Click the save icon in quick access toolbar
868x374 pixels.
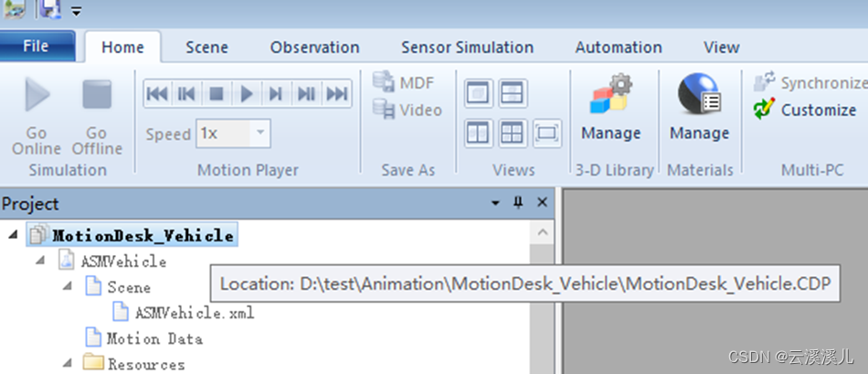pos(50,8)
